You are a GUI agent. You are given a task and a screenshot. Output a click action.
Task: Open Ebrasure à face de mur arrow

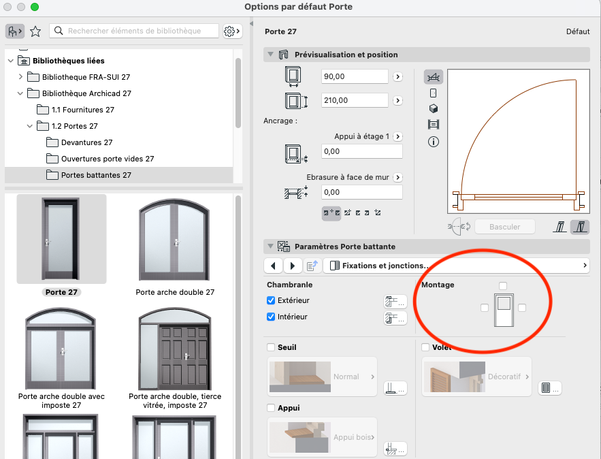(x=398, y=177)
